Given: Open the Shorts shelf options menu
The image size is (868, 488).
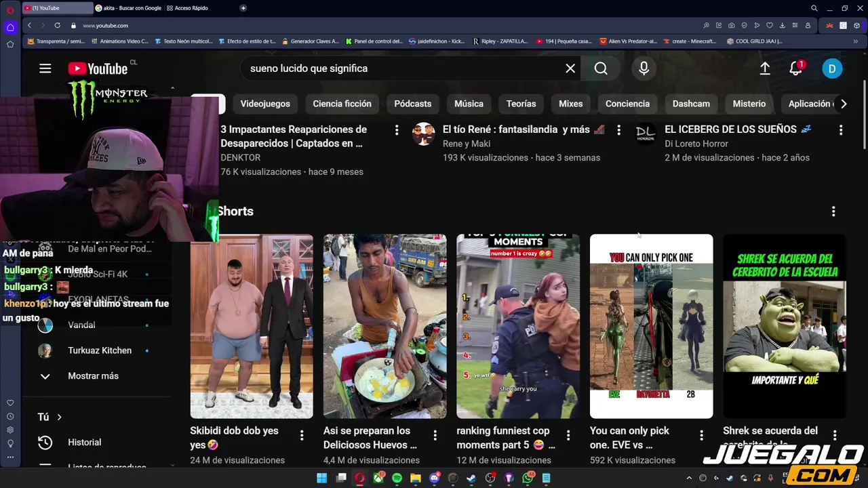Looking at the screenshot, I should click(x=833, y=211).
